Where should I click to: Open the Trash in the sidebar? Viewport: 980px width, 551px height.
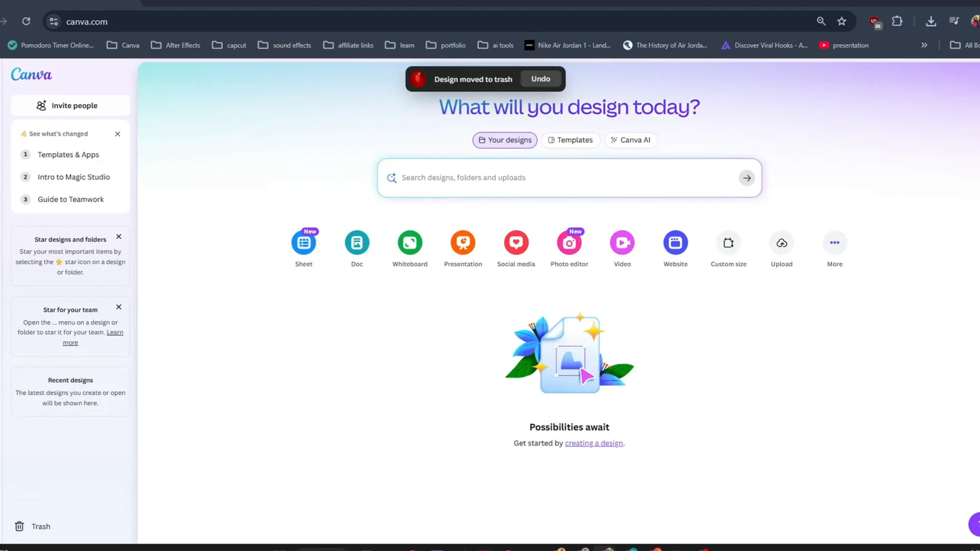pyautogui.click(x=32, y=527)
